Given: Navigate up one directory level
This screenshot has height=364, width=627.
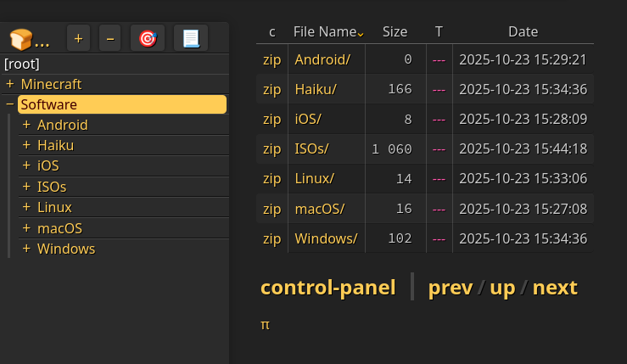Looking at the screenshot, I should (502, 288).
